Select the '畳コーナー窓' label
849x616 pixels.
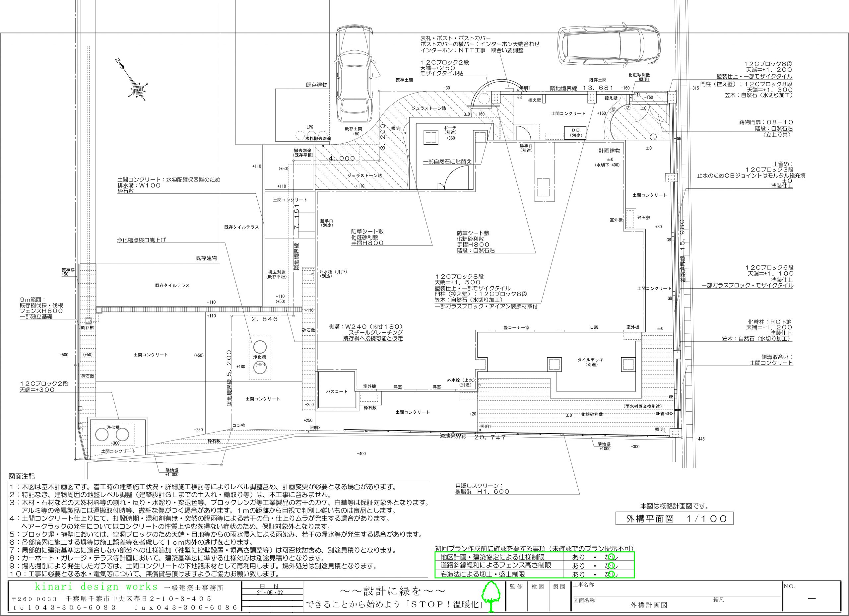(516, 327)
